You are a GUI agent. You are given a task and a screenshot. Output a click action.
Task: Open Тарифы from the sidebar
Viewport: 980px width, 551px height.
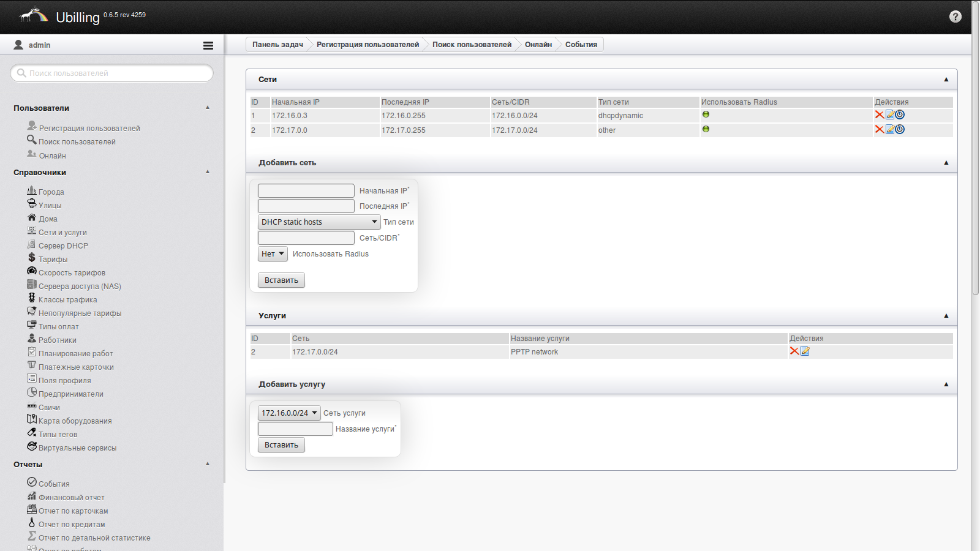pyautogui.click(x=53, y=260)
